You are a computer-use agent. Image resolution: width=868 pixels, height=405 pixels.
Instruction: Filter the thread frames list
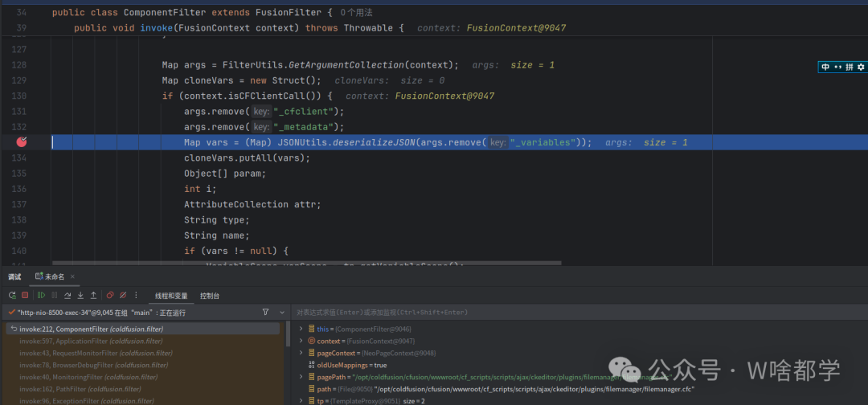(x=265, y=313)
